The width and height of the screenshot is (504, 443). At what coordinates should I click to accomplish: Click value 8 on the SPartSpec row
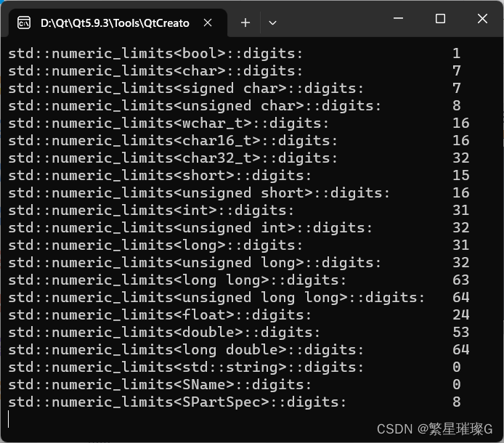coord(457,402)
